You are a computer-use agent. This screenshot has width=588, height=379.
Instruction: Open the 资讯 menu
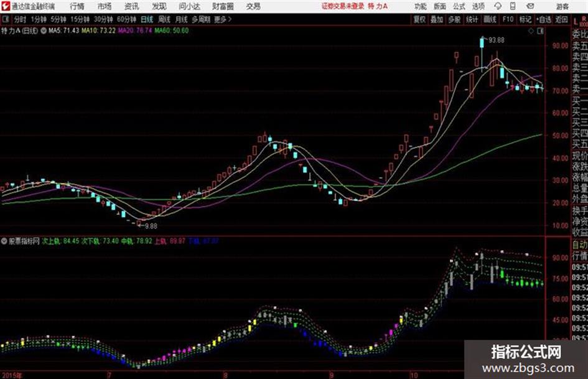[131, 6]
